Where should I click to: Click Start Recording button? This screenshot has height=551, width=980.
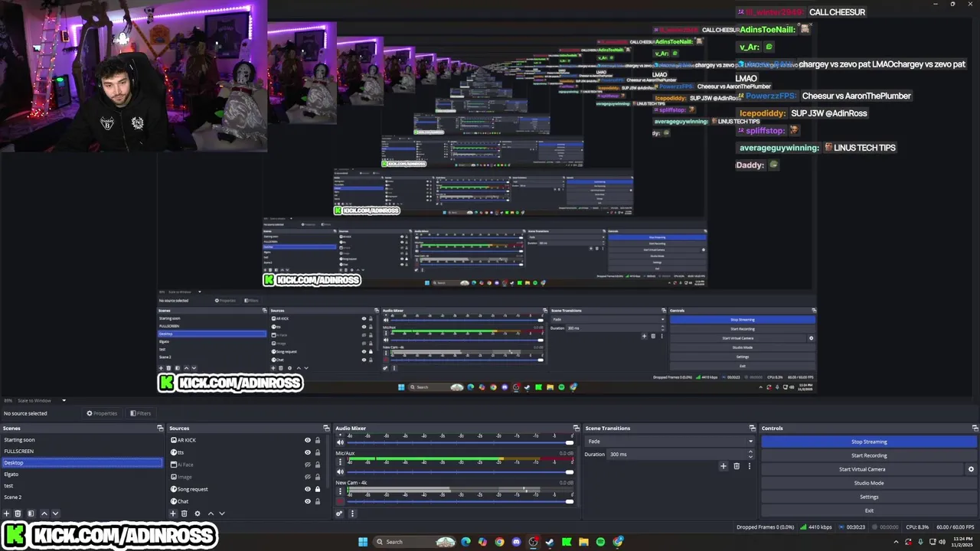point(869,455)
